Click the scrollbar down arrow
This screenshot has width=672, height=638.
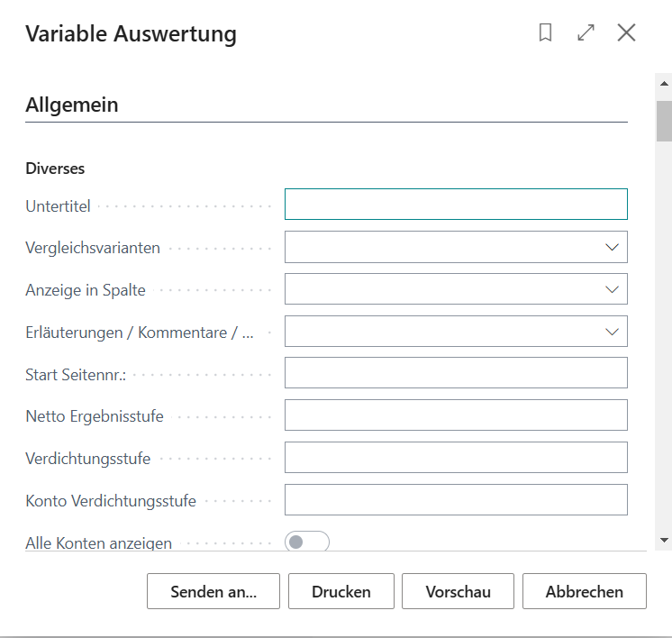(x=664, y=541)
